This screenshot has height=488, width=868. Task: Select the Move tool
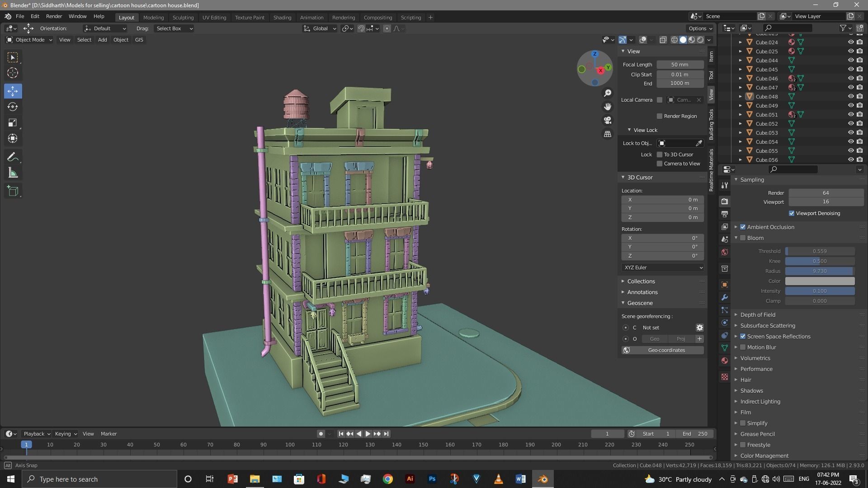13,91
